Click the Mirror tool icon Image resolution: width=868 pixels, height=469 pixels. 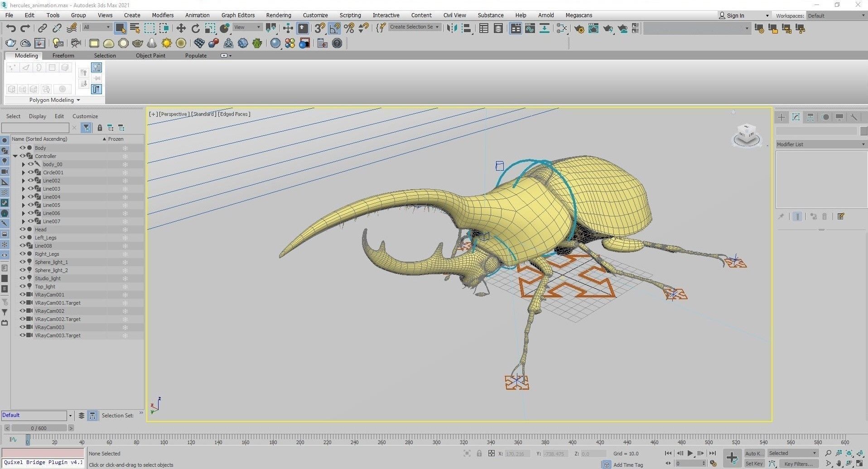click(x=452, y=29)
